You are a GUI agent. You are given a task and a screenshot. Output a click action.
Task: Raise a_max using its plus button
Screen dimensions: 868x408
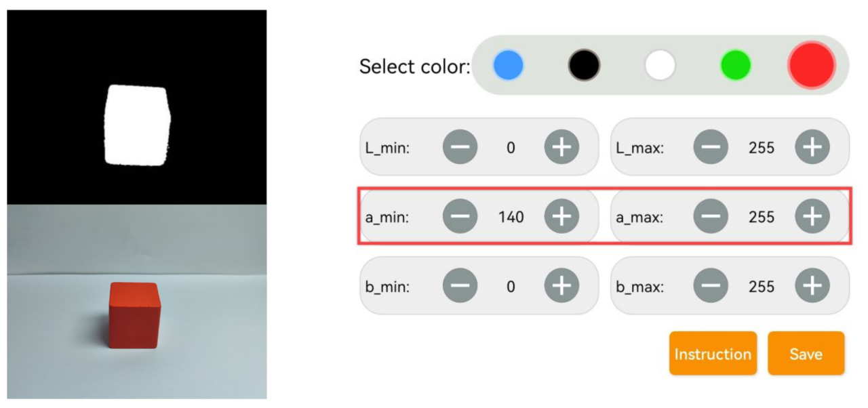[x=812, y=217]
